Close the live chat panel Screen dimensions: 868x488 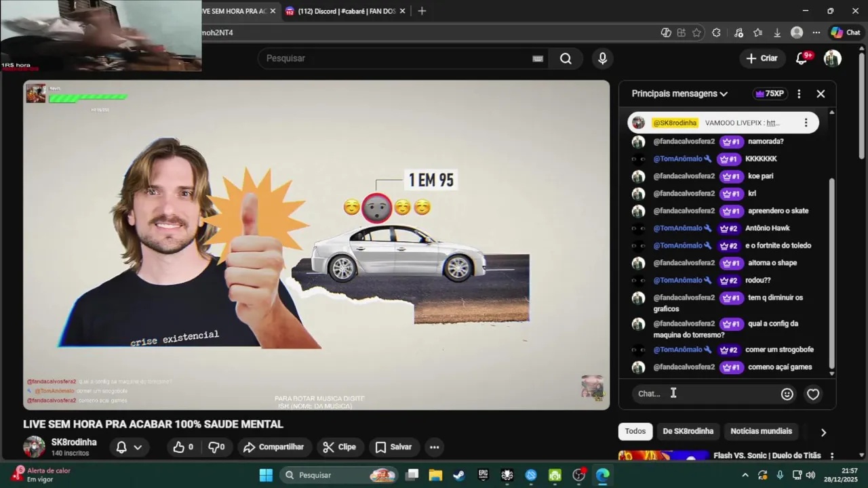pos(821,94)
